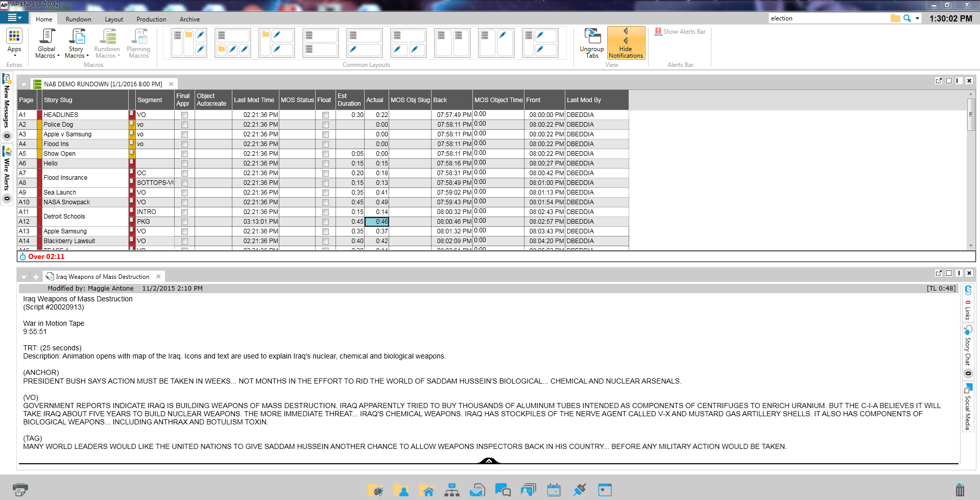Click the orange color marker for Police Dog
This screenshot has width=980, height=500.
[x=39, y=125]
